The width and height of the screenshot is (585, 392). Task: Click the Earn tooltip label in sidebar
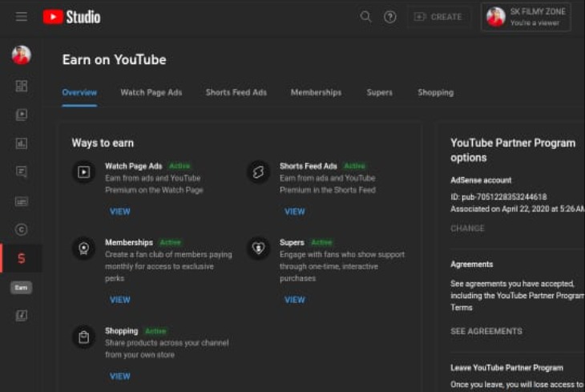tap(22, 288)
